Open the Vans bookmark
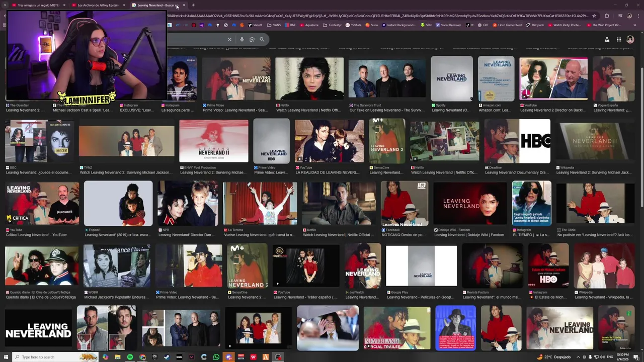The width and height of the screenshot is (644, 362). 256,25
